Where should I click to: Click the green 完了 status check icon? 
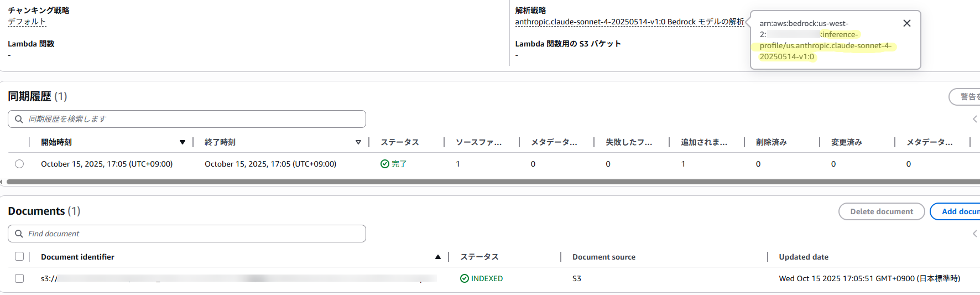pos(385,164)
